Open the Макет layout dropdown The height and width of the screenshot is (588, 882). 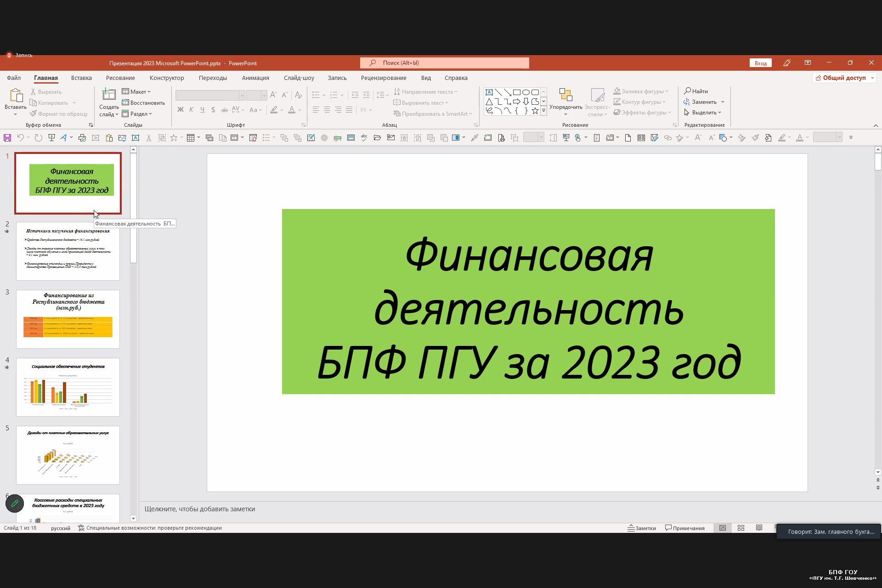click(136, 91)
